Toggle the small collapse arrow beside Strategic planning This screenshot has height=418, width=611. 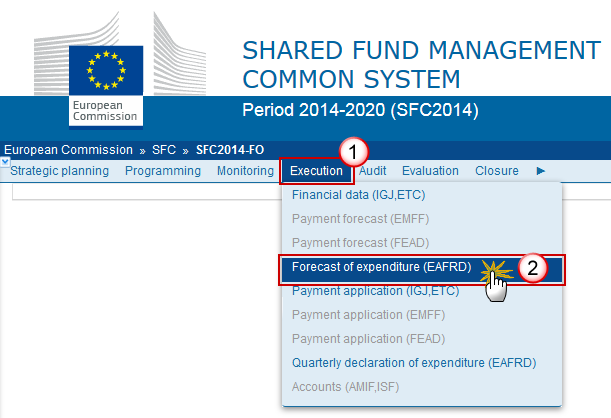point(5,161)
